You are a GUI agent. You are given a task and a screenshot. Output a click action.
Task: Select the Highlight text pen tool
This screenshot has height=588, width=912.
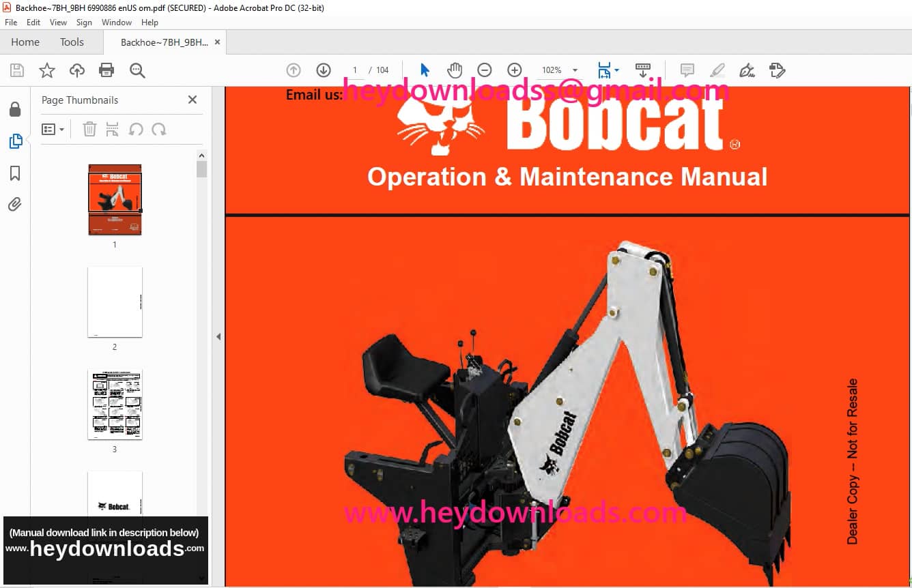coord(717,70)
